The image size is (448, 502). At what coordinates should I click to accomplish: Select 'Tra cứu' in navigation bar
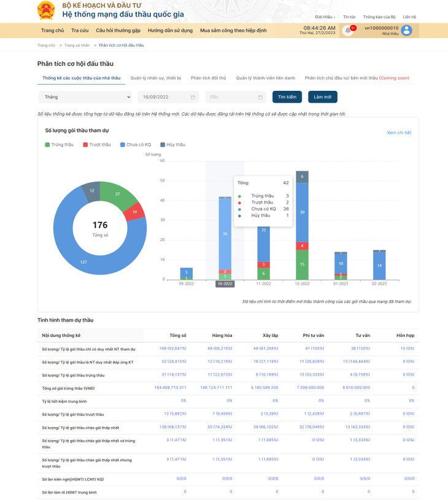pos(80,30)
